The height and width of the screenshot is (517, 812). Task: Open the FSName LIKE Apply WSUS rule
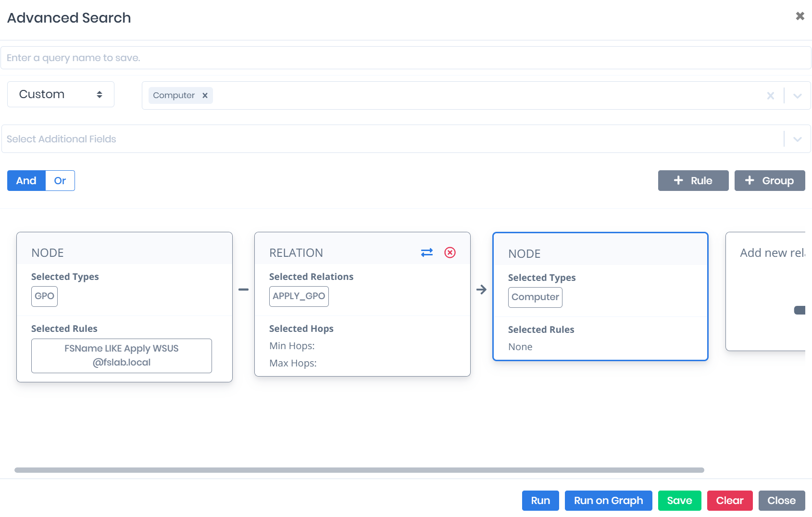click(121, 355)
